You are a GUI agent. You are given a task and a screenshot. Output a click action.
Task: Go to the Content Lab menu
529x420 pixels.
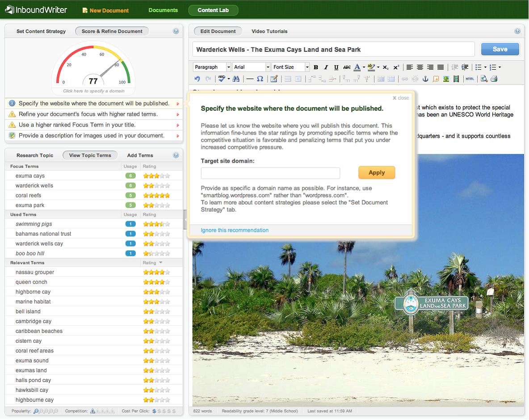click(x=213, y=10)
